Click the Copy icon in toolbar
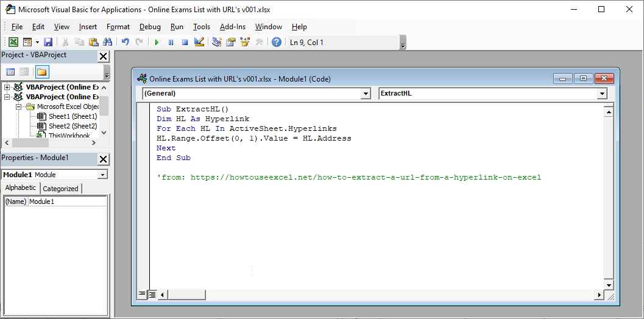 point(79,42)
